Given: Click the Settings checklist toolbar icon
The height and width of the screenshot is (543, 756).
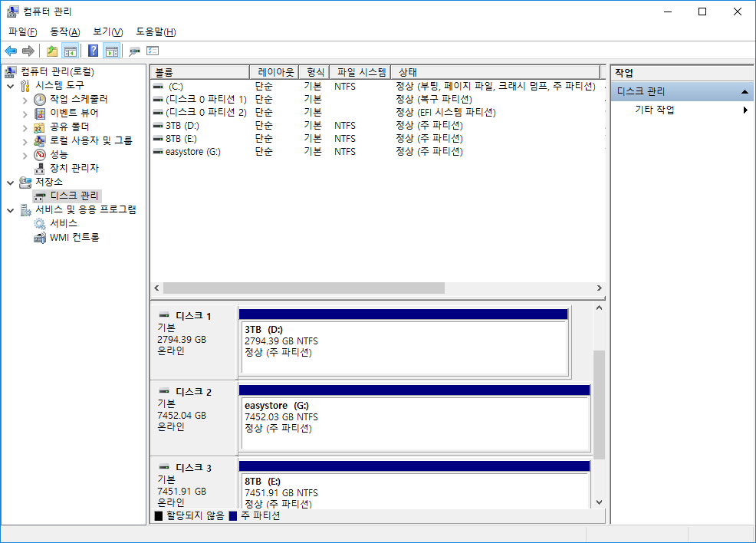Looking at the screenshot, I should pos(153,51).
